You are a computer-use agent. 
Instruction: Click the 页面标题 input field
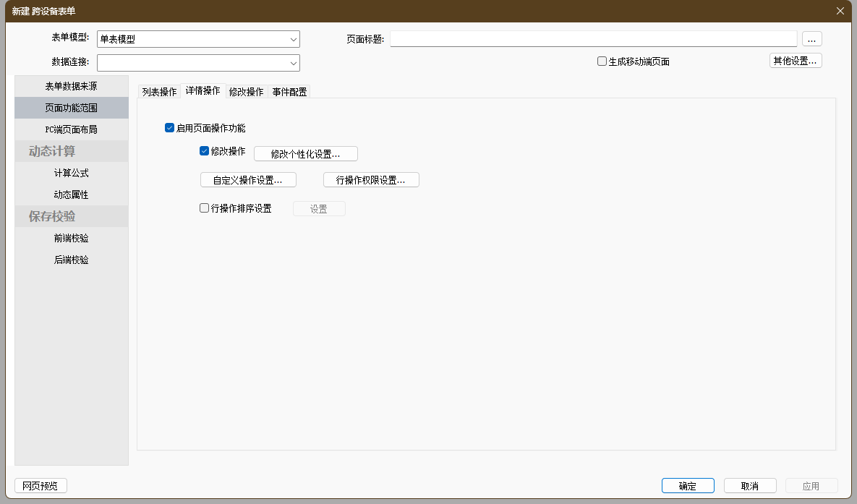coord(593,39)
